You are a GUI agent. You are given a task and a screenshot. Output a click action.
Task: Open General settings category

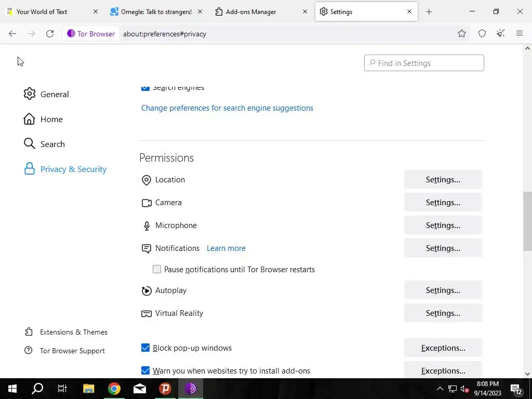[46, 94]
